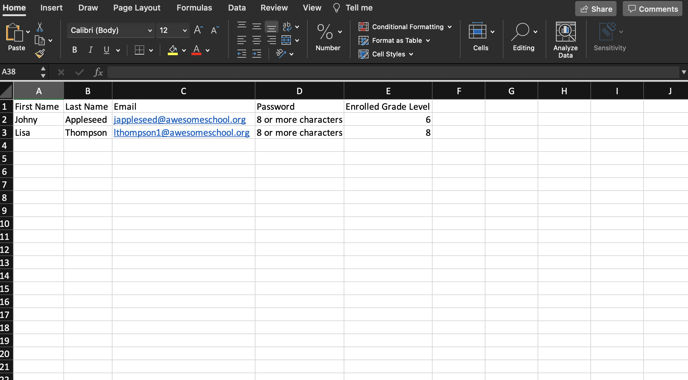Align text right
The height and width of the screenshot is (380, 688).
pos(272,40)
